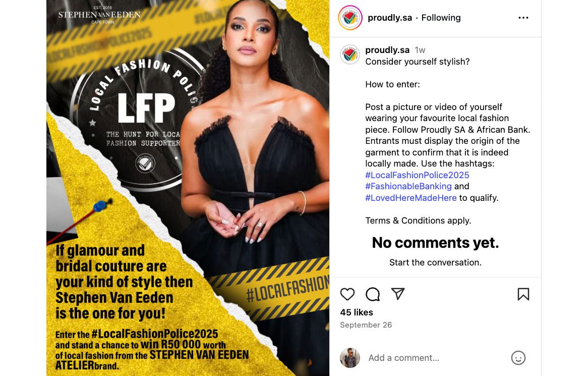The image size is (588, 376).
Task: Click your own profile picture near comment box
Action: [x=350, y=358]
